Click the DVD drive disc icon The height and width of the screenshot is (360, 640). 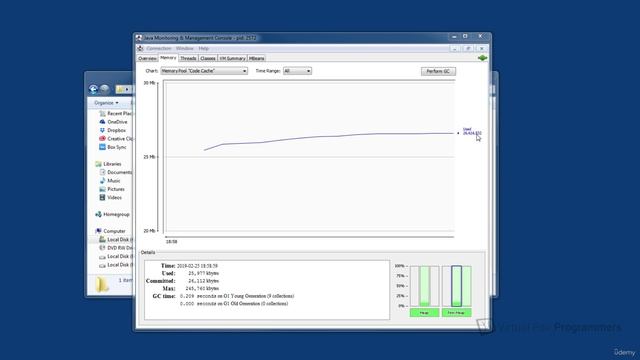coord(102,248)
